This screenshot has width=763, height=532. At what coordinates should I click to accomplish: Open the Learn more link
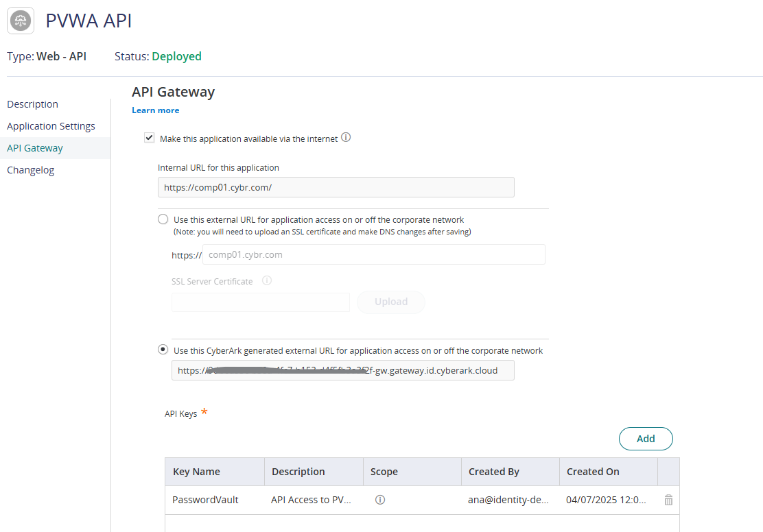(155, 110)
